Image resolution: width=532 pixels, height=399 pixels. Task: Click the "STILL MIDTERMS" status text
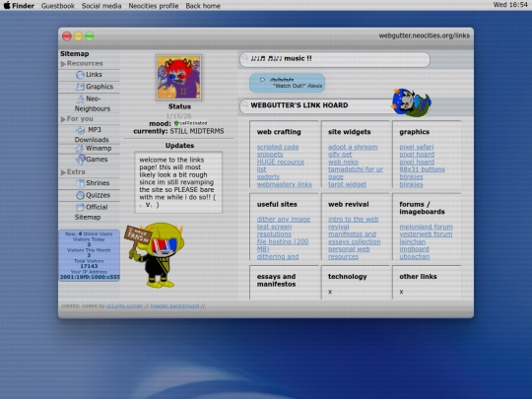(197, 131)
